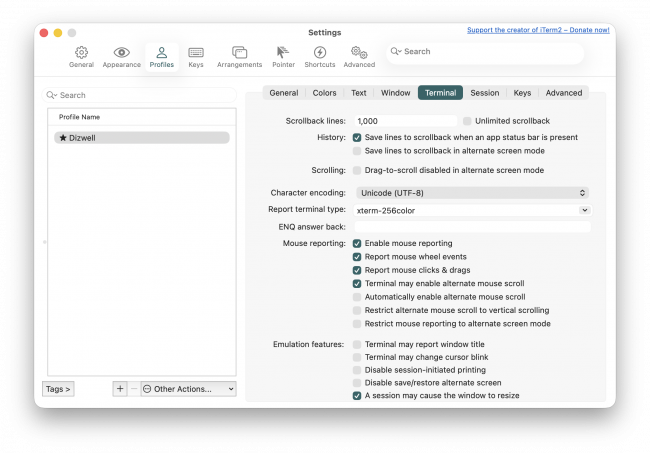
Task: Open the Appearance settings pane
Action: pyautogui.click(x=121, y=56)
